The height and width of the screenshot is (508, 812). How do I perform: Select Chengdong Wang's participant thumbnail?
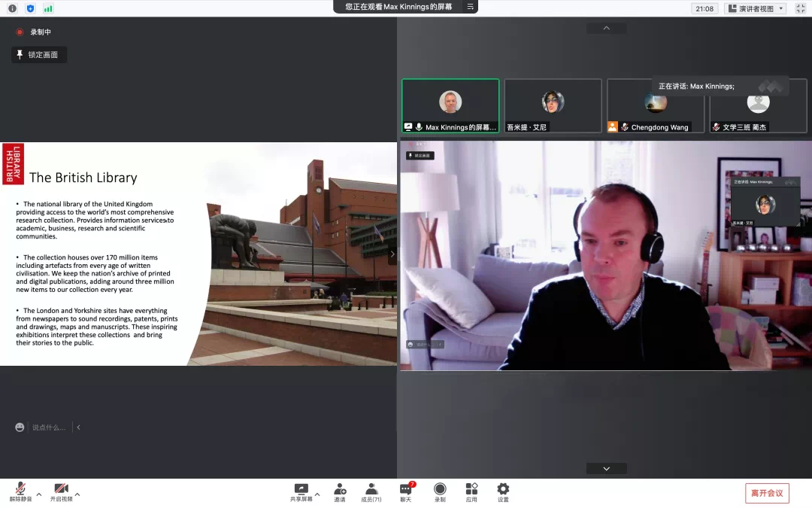click(x=656, y=106)
